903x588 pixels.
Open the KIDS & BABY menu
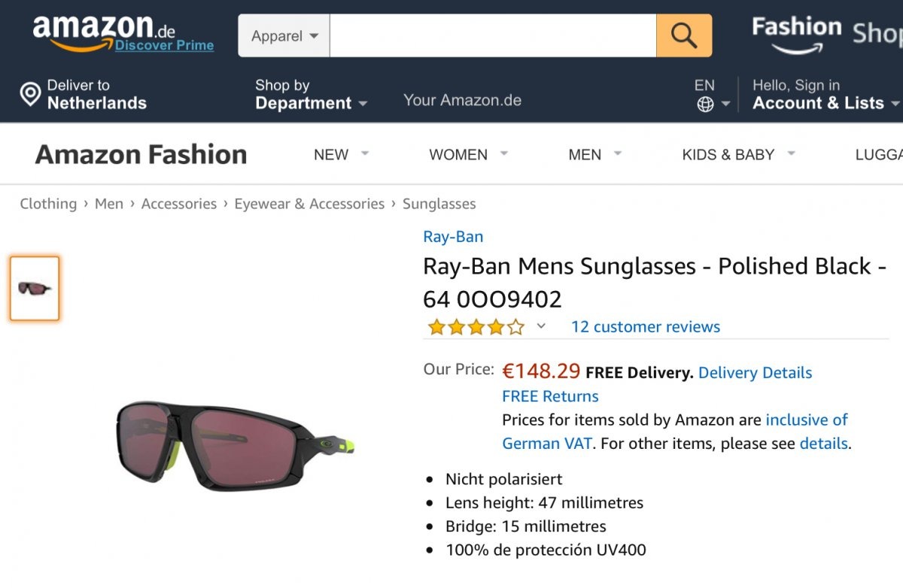click(738, 155)
